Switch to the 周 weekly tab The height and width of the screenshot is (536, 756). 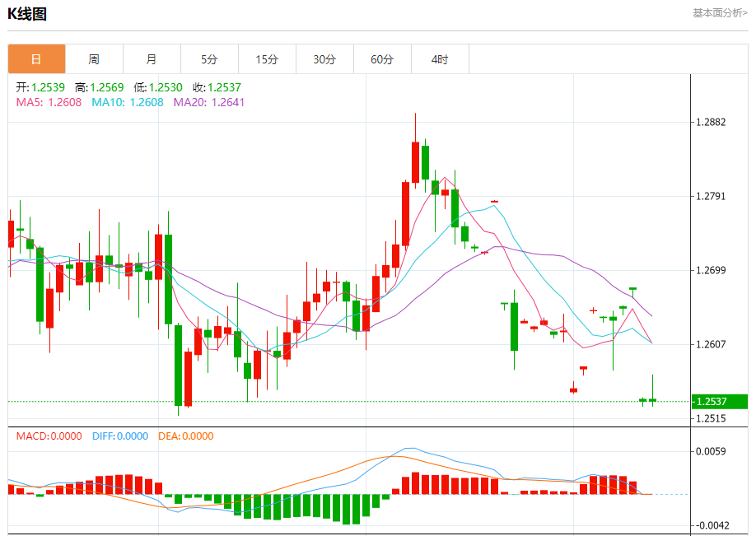click(94, 59)
